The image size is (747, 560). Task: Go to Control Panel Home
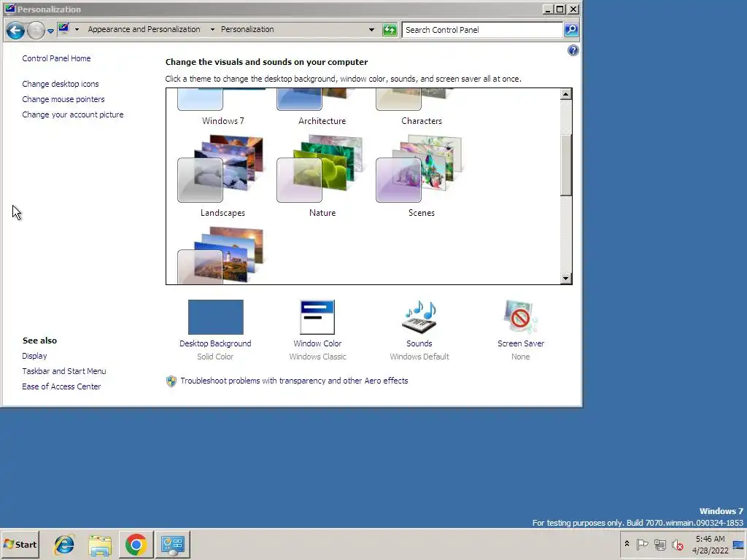tap(56, 58)
